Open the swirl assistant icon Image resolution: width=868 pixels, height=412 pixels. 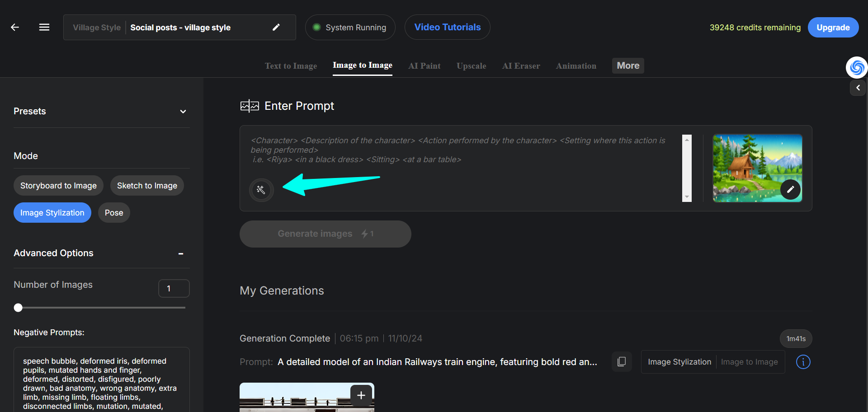pos(857,67)
